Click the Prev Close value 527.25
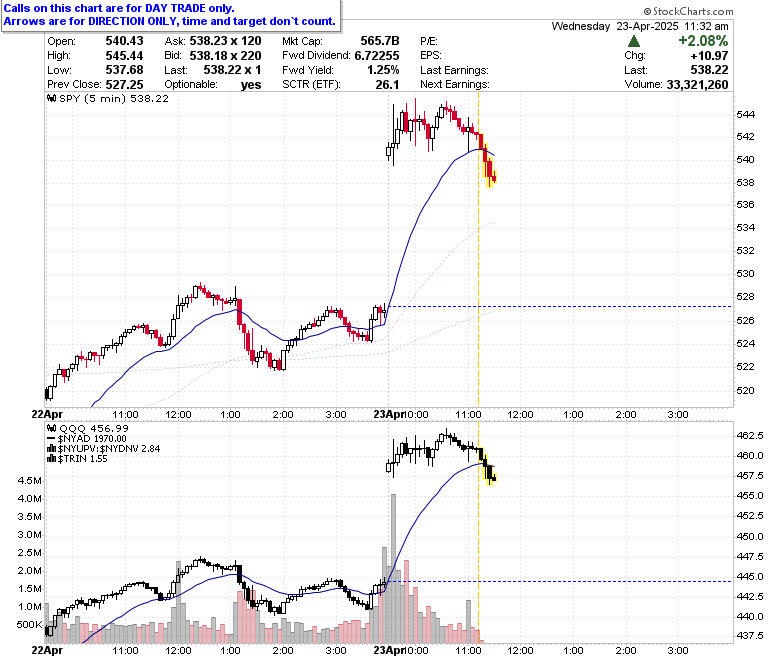 tap(124, 85)
